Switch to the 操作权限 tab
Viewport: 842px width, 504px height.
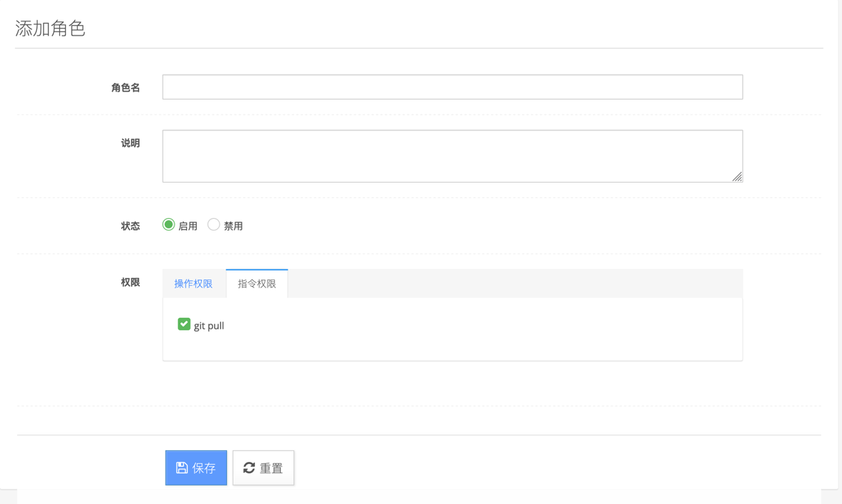(x=194, y=284)
